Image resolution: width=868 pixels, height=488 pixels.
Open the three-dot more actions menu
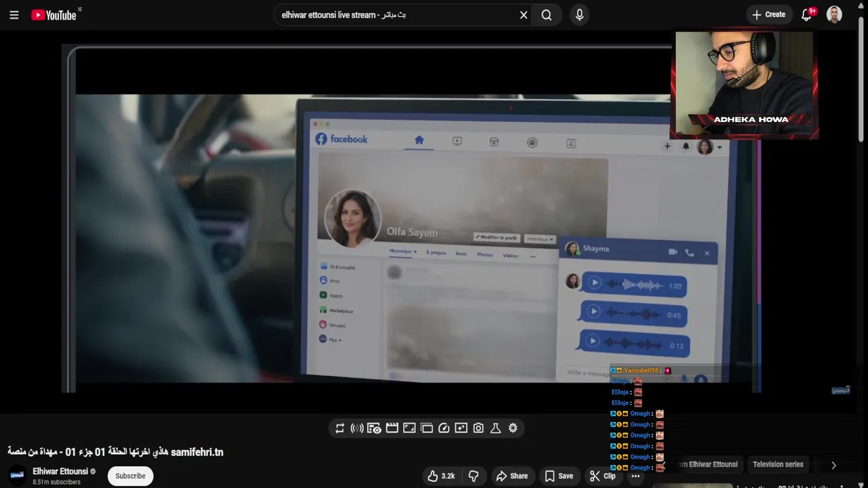[x=635, y=476]
